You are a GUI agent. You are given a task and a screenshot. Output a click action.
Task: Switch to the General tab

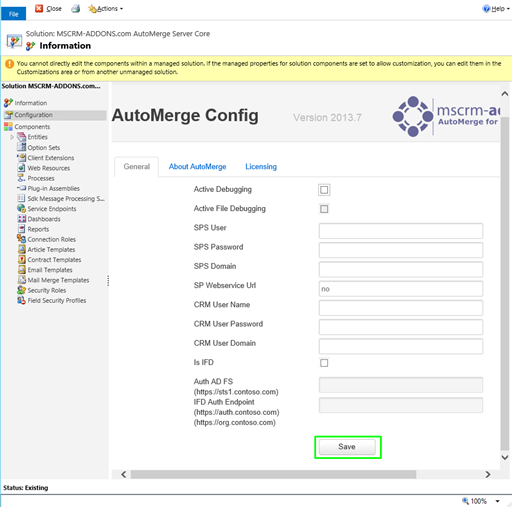(137, 167)
